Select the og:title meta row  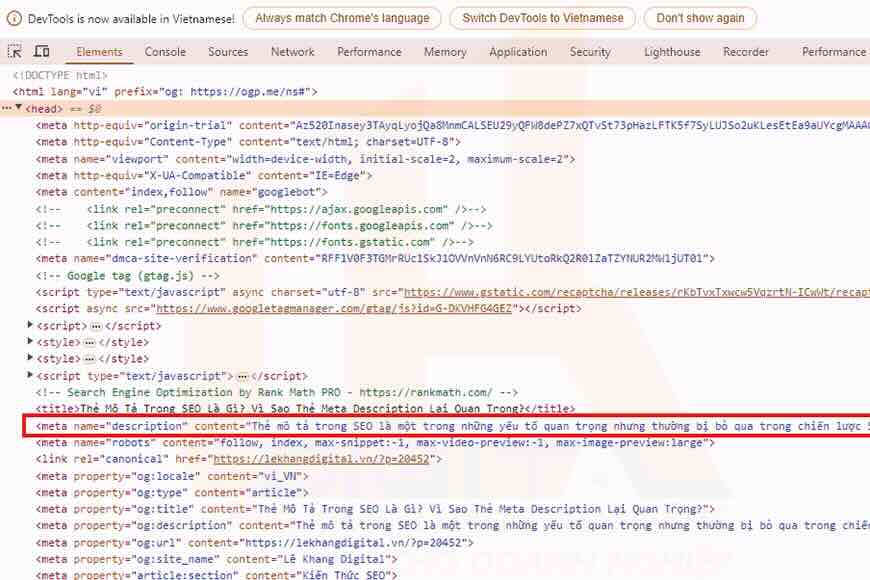pos(375,509)
